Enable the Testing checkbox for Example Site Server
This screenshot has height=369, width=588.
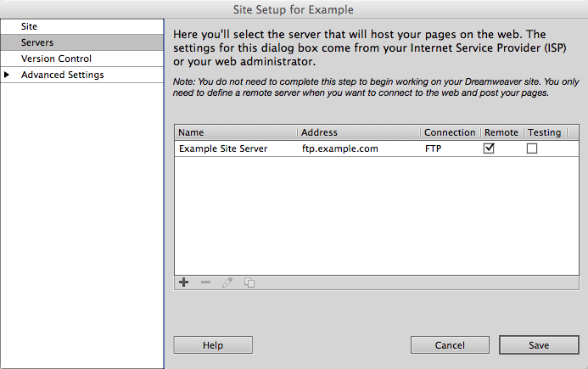click(532, 148)
